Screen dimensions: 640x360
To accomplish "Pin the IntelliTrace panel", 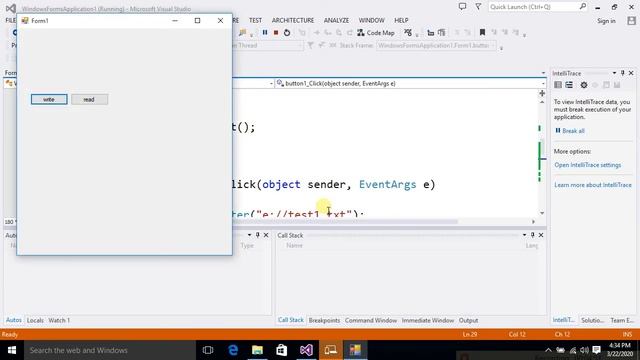I will (x=622, y=73).
